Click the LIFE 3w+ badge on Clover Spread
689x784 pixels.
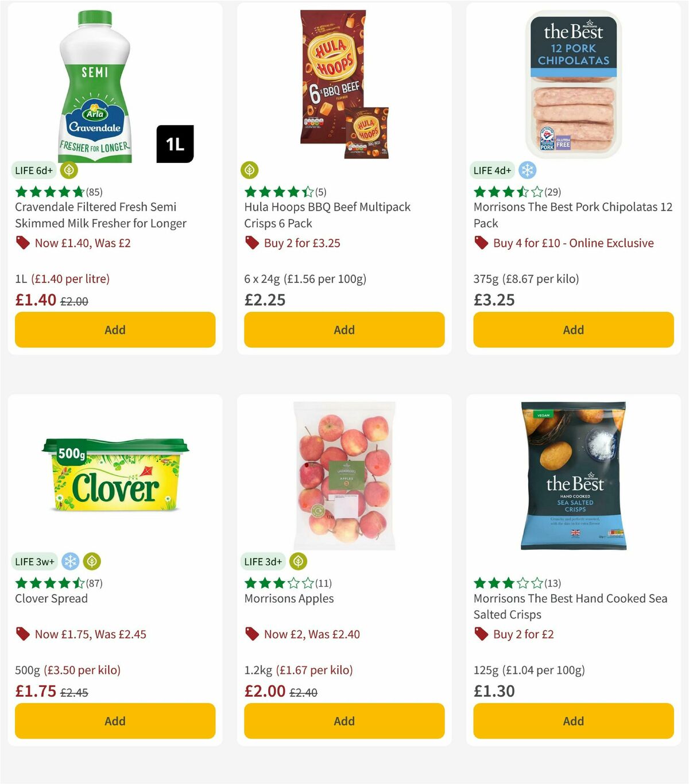(x=34, y=561)
